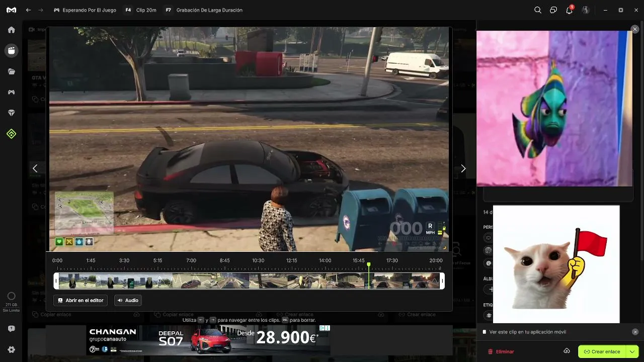The width and height of the screenshot is (644, 362).
Task: Open the chat messages icon in the top bar
Action: (553, 10)
